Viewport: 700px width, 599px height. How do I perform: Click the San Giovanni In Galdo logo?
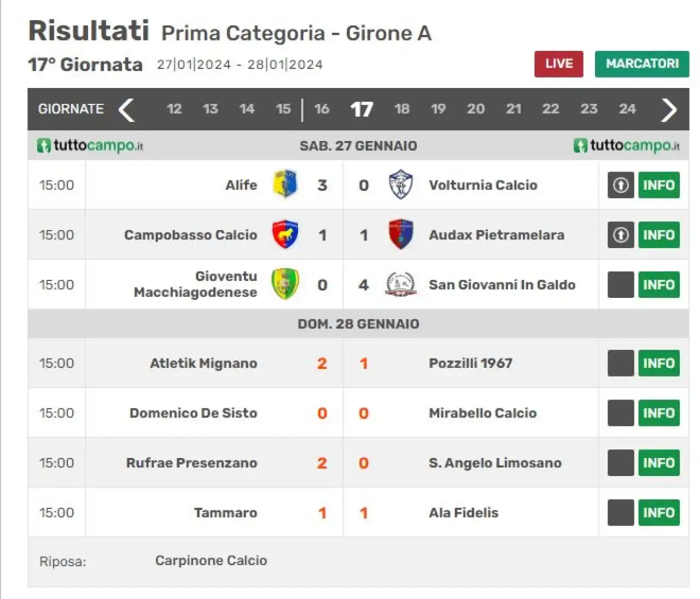tap(401, 284)
